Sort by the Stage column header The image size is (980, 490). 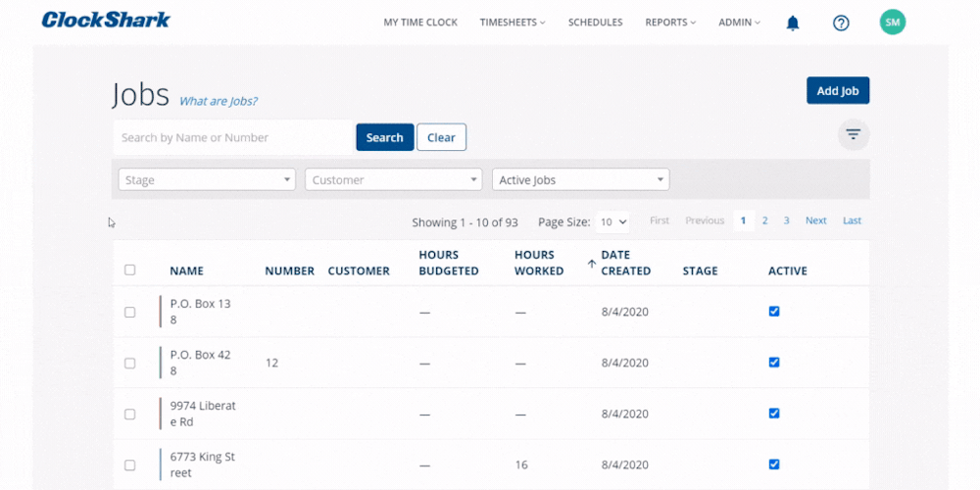(700, 271)
